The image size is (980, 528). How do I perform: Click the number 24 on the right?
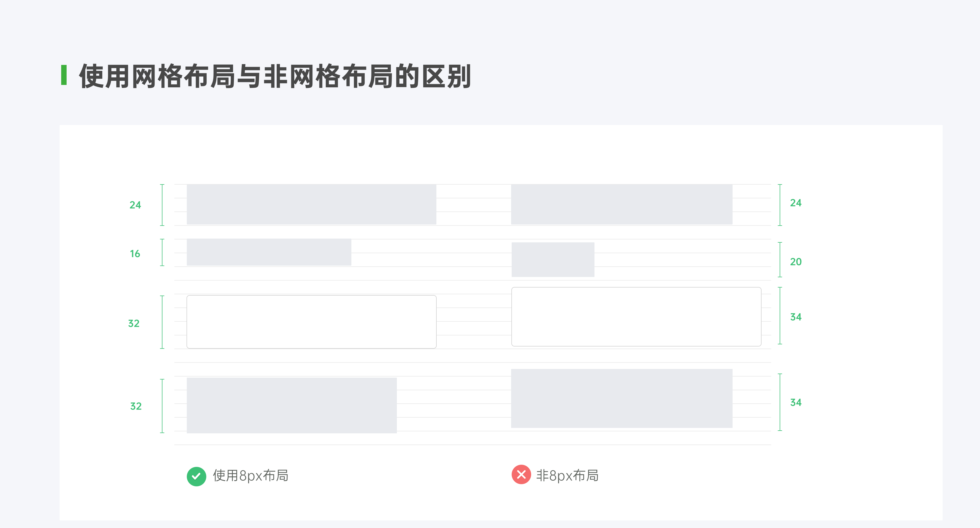click(x=795, y=203)
